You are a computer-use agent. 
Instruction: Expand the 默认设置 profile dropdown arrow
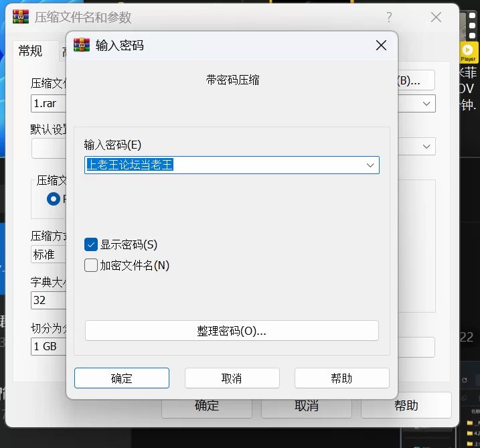(x=426, y=146)
